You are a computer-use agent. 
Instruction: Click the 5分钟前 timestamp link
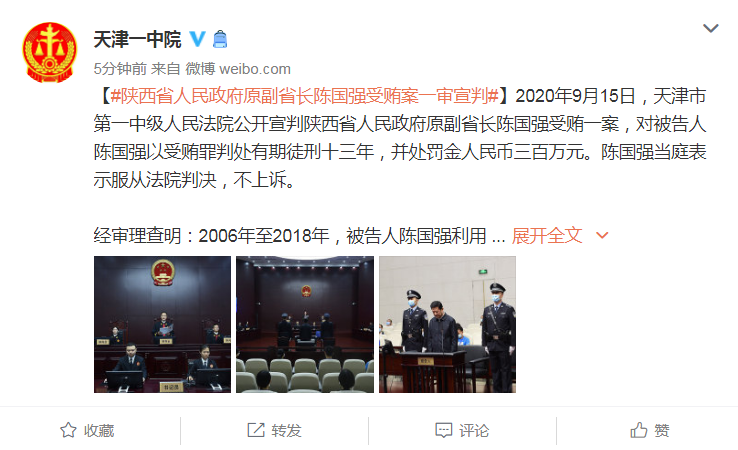pos(120,69)
